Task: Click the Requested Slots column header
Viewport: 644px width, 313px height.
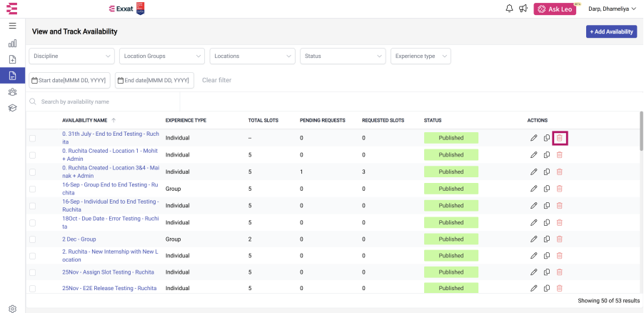Action: [383, 121]
